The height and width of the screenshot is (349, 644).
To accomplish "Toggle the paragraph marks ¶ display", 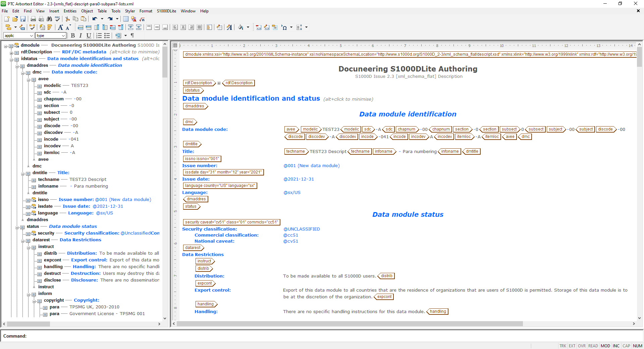I will point(132,36).
